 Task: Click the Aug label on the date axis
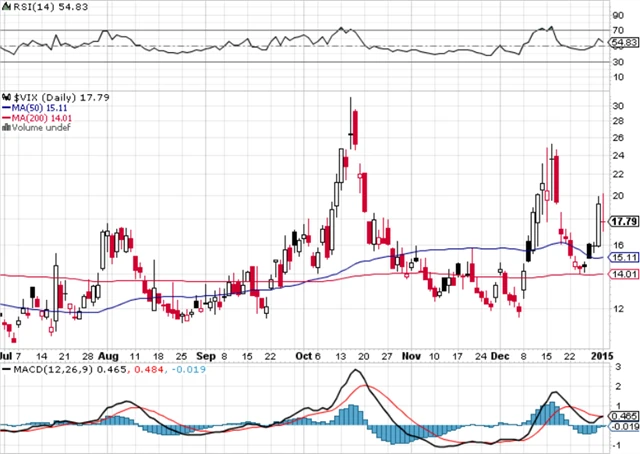110,355
